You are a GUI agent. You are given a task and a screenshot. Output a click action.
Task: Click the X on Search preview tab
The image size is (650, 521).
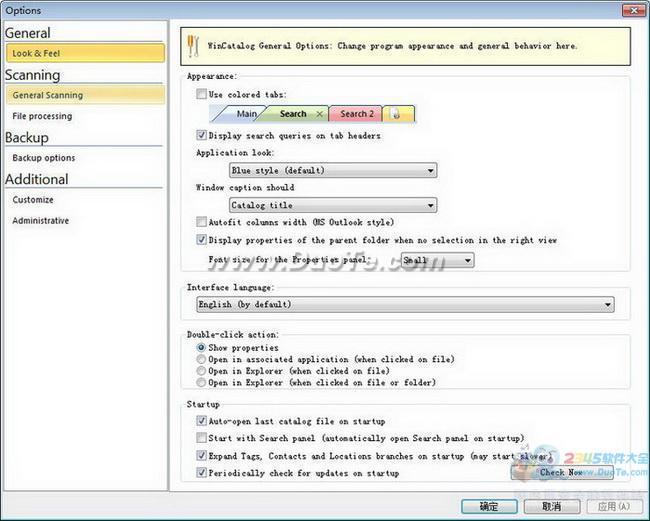(319, 114)
